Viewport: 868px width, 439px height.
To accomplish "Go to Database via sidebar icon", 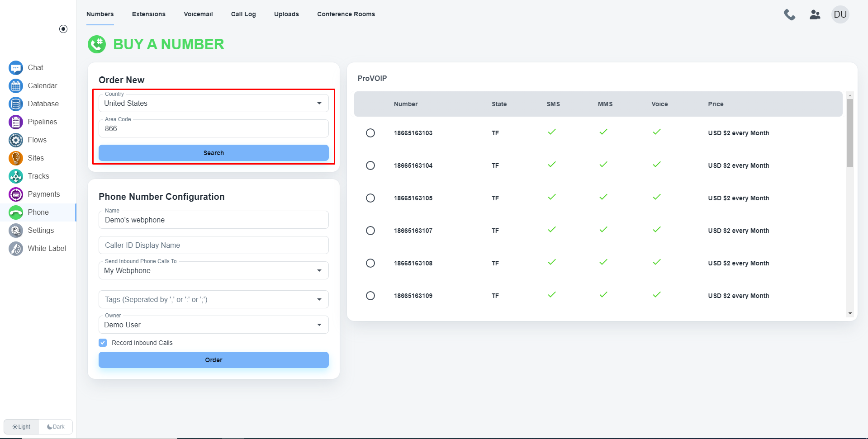I will click(16, 104).
